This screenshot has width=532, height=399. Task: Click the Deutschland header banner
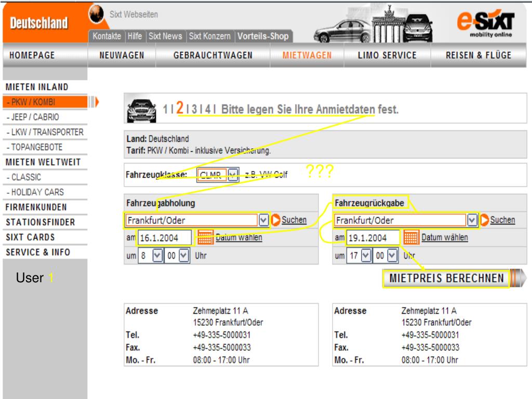click(39, 23)
